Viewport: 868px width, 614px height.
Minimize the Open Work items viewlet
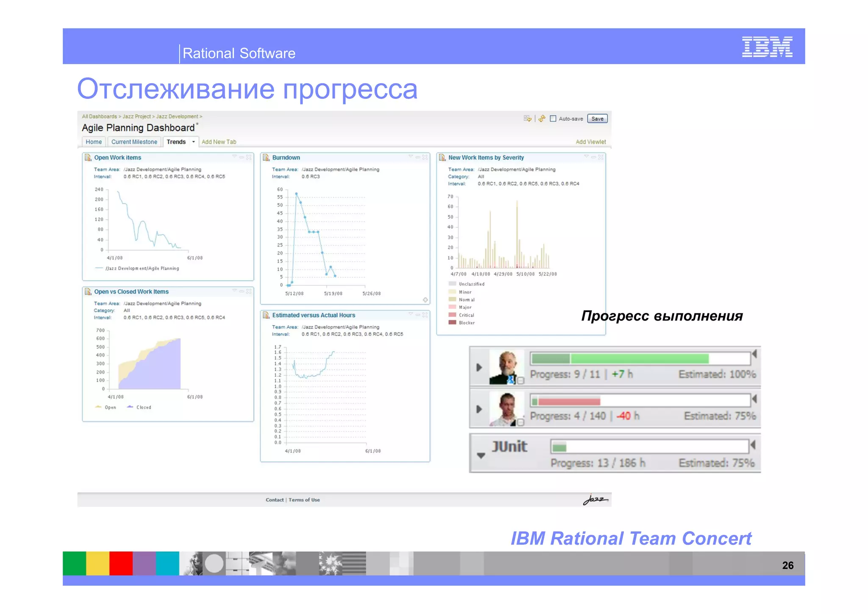point(242,157)
